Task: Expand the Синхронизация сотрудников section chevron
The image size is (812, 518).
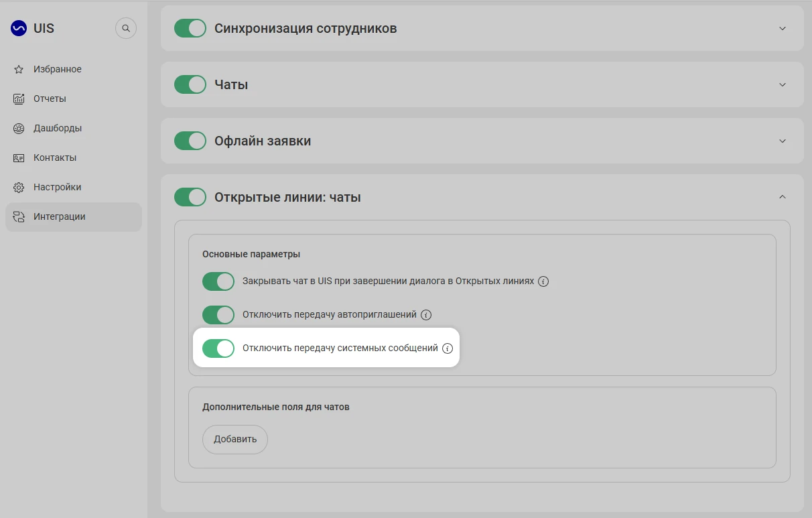Action: pos(783,28)
